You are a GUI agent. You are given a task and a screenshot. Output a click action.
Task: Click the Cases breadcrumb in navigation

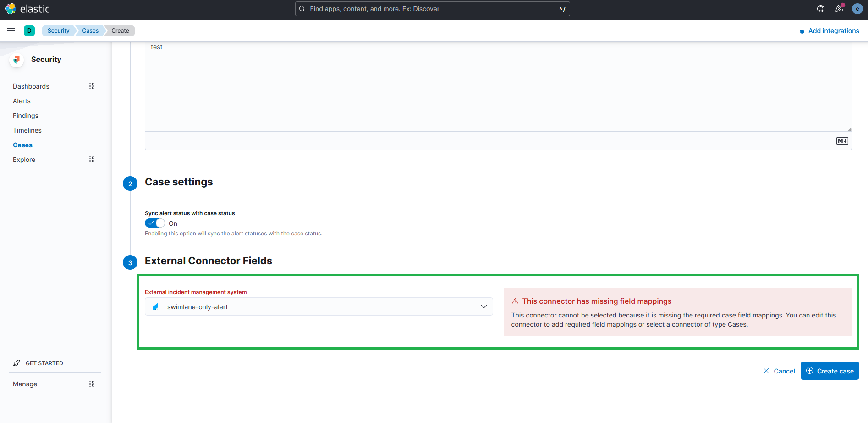pyautogui.click(x=90, y=30)
